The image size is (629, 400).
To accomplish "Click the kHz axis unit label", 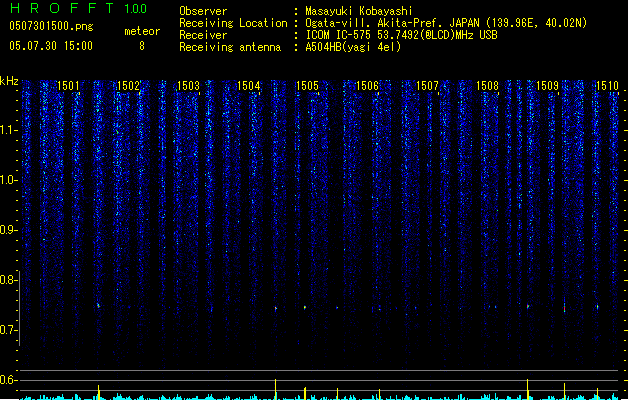I will pyautogui.click(x=9, y=81).
